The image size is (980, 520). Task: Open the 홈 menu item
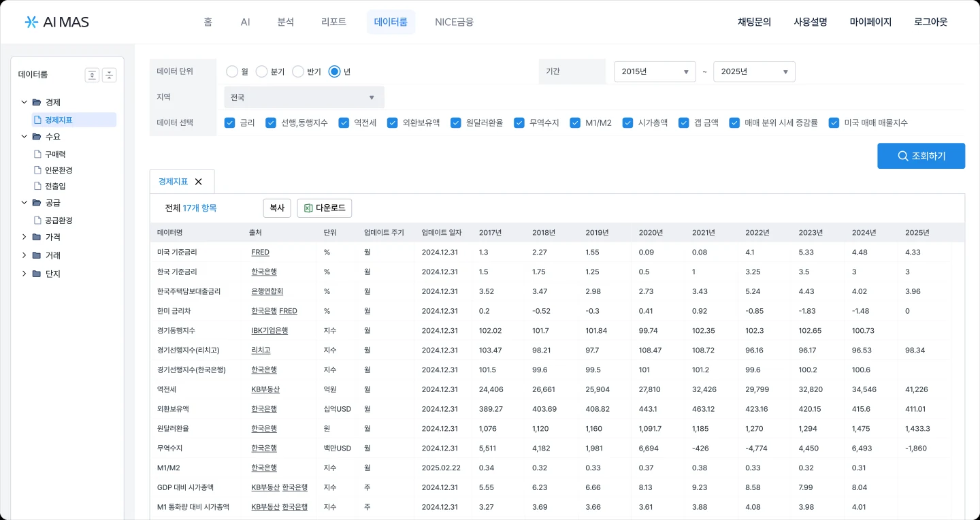208,22
